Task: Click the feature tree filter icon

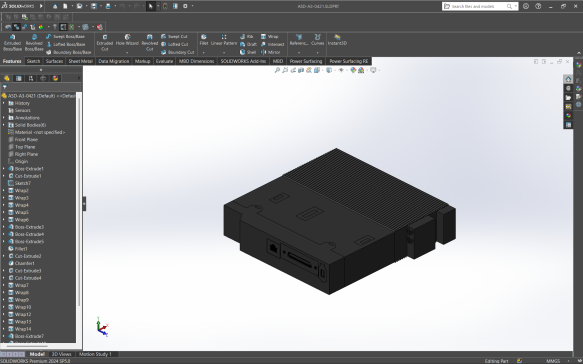Action: [x=5, y=87]
